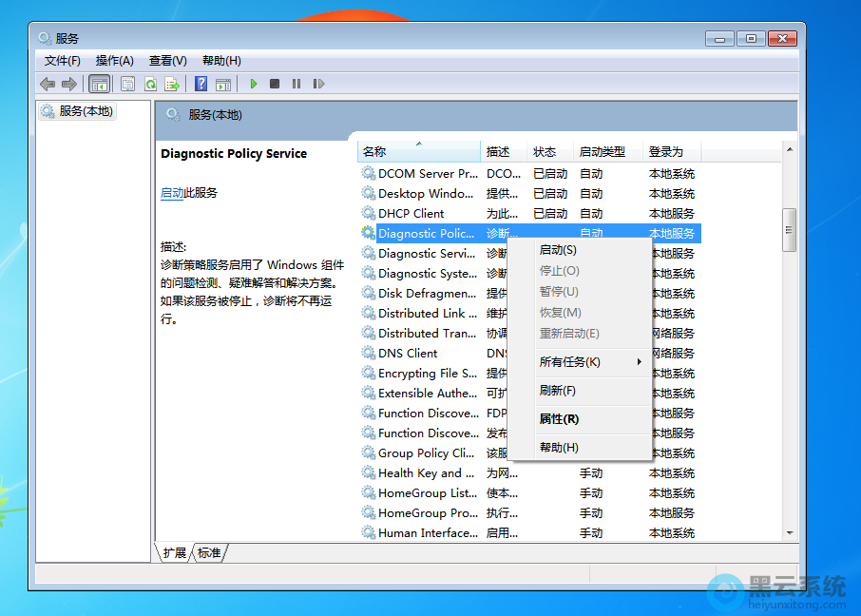The height and width of the screenshot is (616, 861).
Task: Select the DHCP Client service row
Action: [x=411, y=214]
